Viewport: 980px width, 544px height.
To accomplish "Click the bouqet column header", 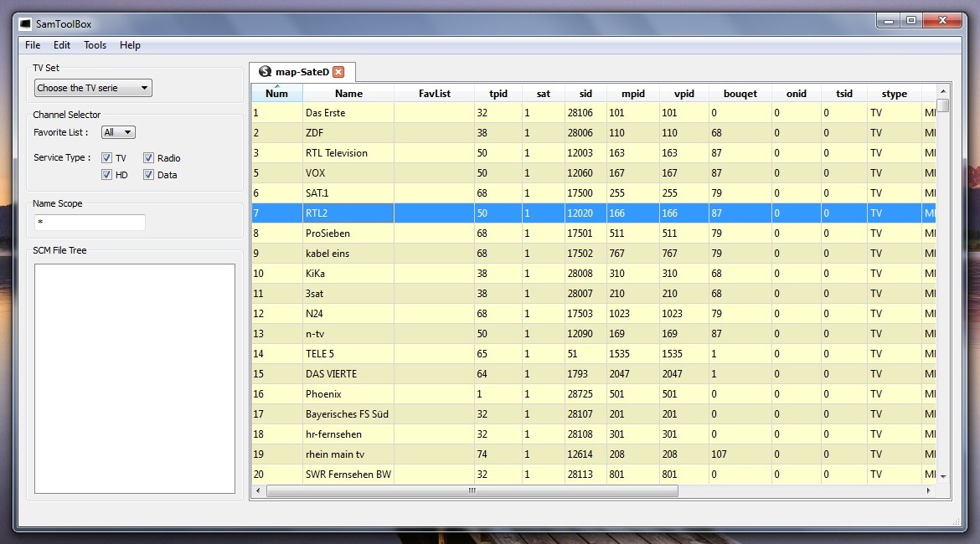I will 740,93.
